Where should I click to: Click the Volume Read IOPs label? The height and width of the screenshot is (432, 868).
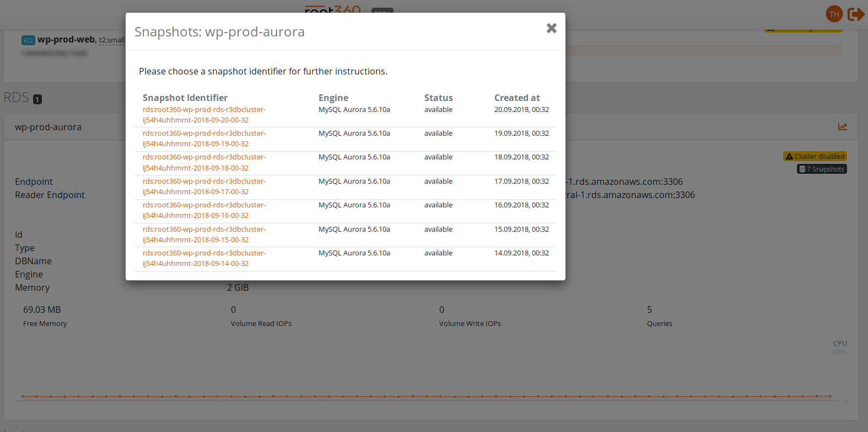click(261, 324)
